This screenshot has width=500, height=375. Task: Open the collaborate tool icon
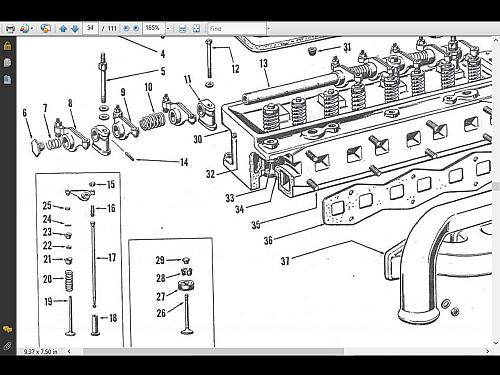(45, 29)
